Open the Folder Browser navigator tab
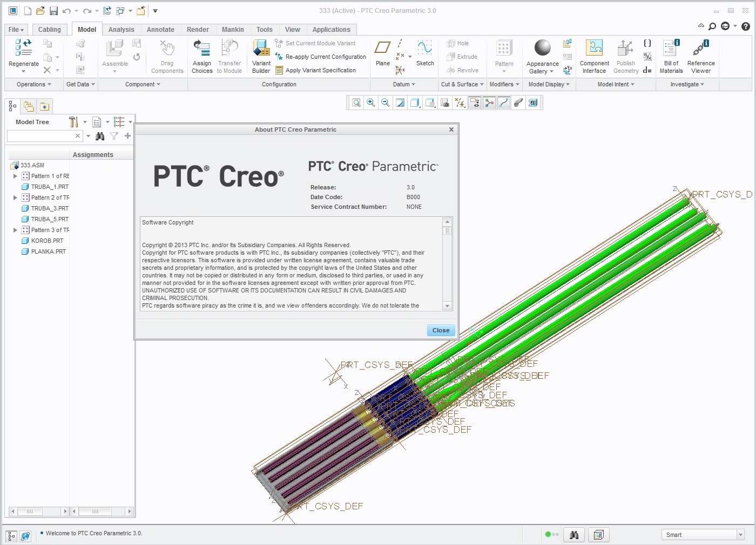 point(29,106)
